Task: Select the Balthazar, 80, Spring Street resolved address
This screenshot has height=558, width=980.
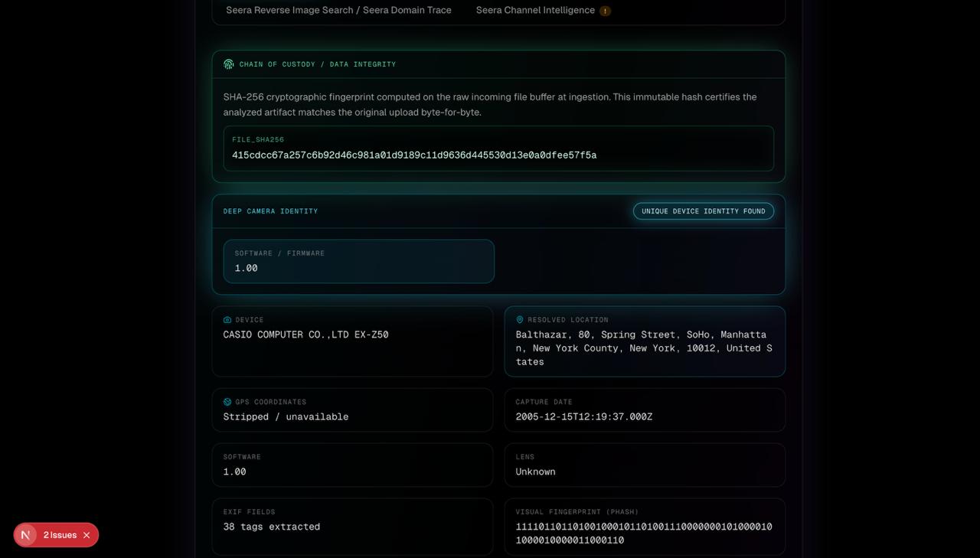Action: point(644,348)
